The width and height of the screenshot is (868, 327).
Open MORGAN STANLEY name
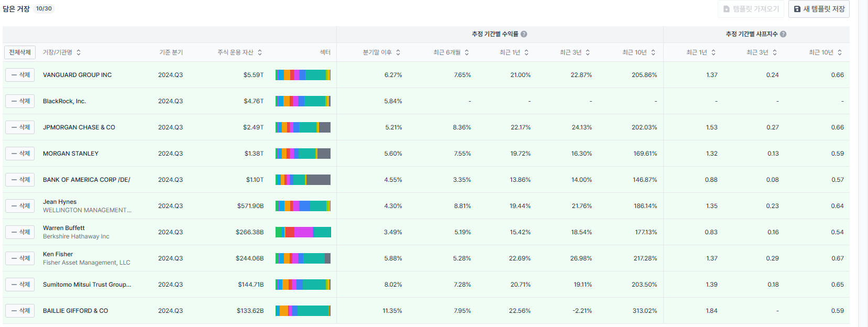[x=71, y=154]
